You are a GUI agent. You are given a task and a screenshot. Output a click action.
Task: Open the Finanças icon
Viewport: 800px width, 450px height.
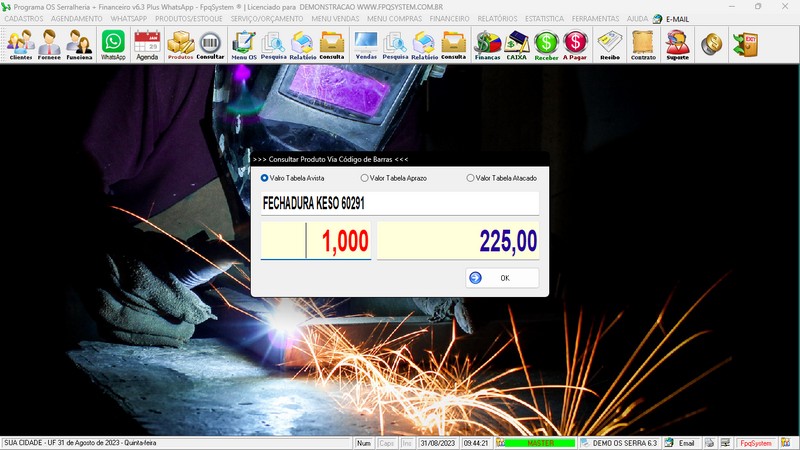[x=487, y=45]
